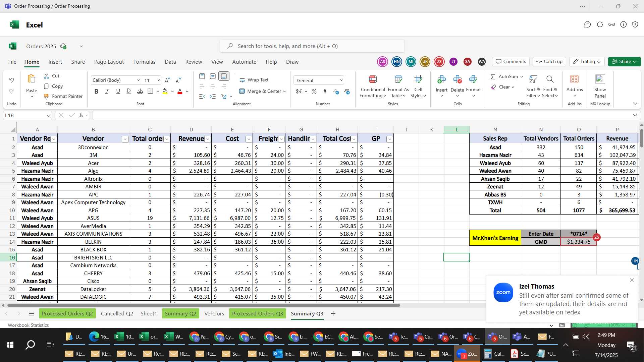
Task: Click the decrease decimal icon
Action: 347,91
